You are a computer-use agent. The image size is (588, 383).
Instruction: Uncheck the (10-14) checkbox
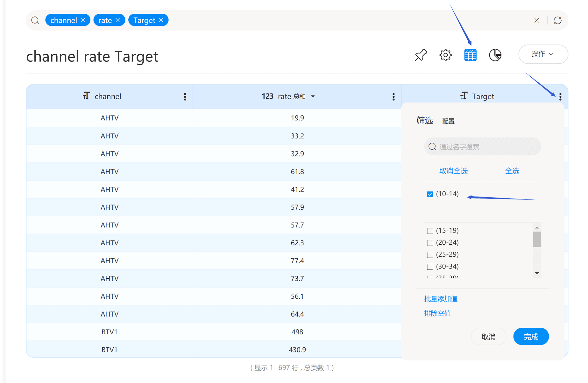[x=430, y=194]
